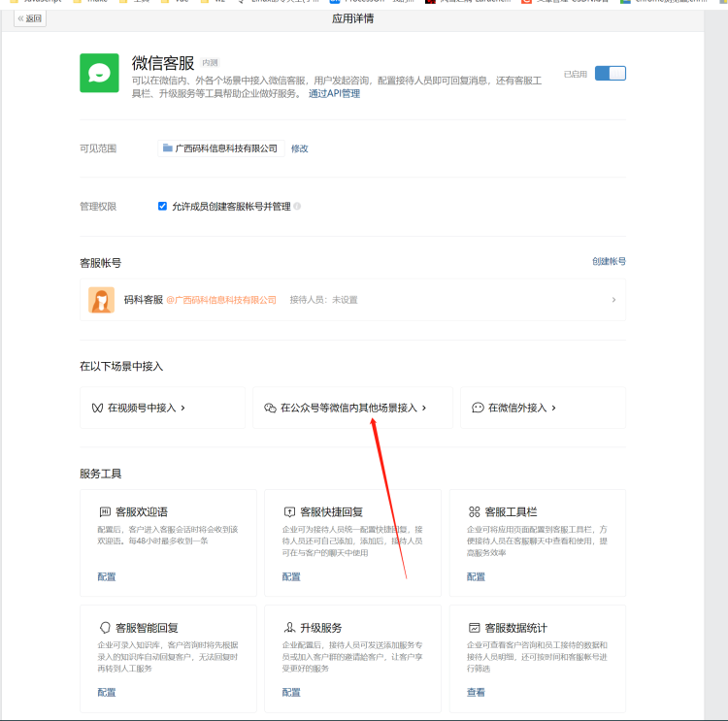
Task: Click the 客服工具栏 card title
Action: point(511,511)
